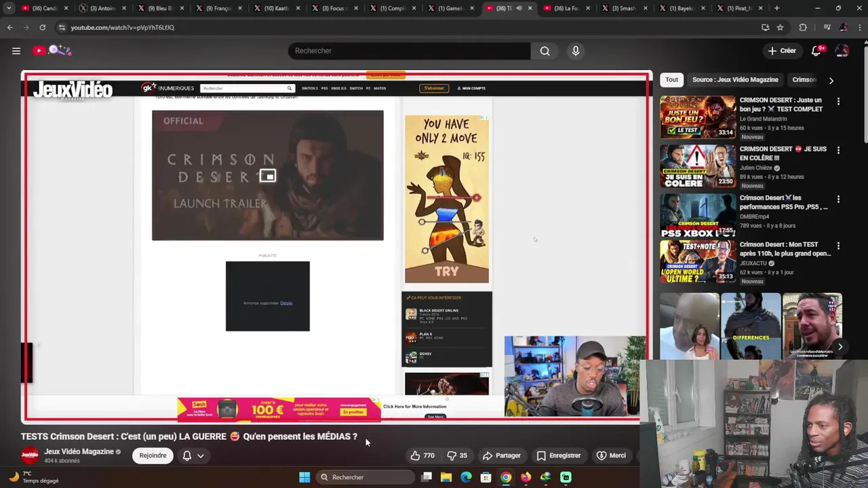868x488 pixels.
Task: Reload the page with refresh icon
Action: coord(42,27)
